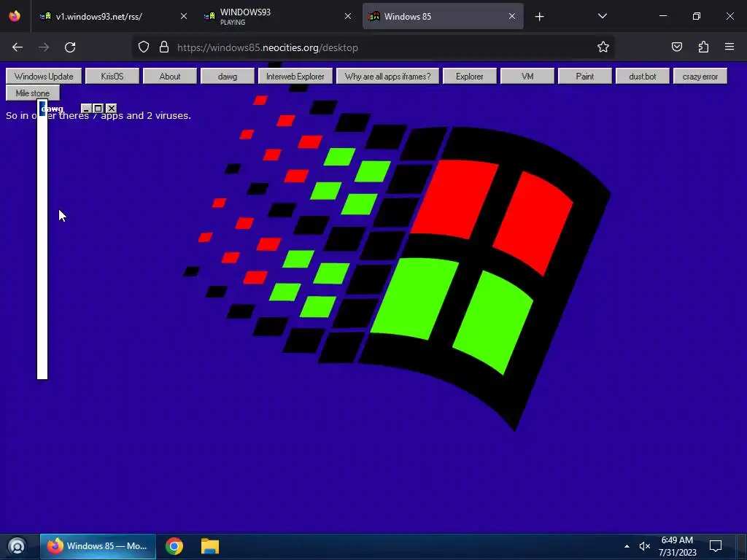747x560 pixels.
Task: Open File Explorer from taskbar
Action: pyautogui.click(x=209, y=546)
